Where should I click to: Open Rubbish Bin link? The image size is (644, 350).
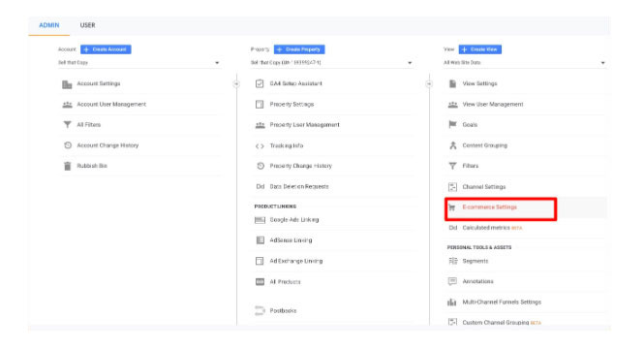click(x=92, y=166)
